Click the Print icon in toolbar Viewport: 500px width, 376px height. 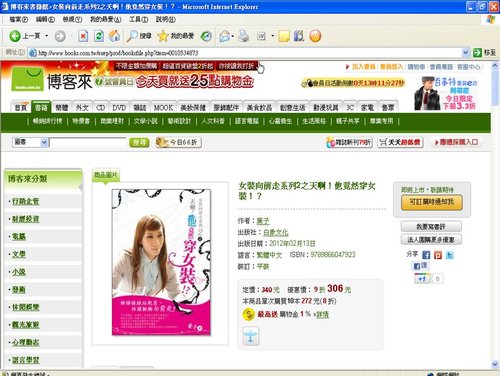pyautogui.click(x=244, y=36)
